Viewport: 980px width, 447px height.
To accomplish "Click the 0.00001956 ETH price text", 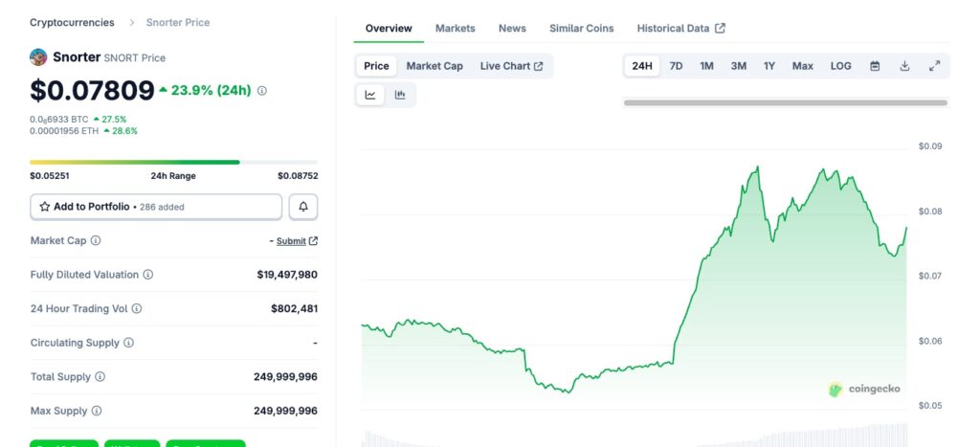I will tap(64, 131).
